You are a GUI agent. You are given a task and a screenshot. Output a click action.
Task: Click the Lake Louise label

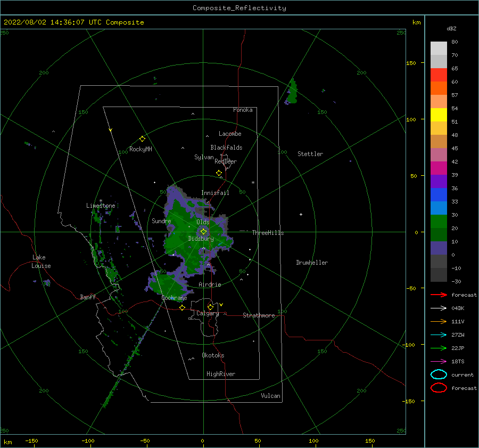click(41, 262)
